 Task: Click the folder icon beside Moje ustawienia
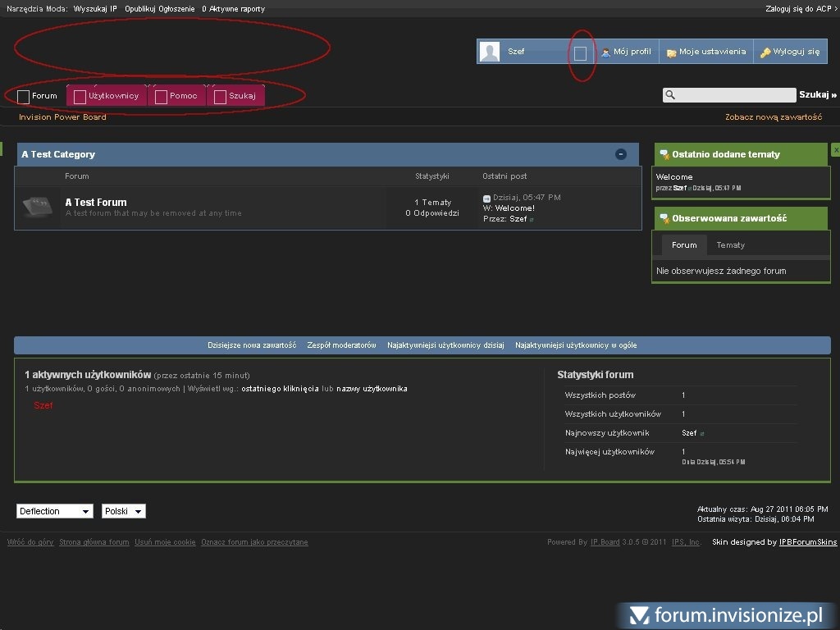tap(672, 52)
